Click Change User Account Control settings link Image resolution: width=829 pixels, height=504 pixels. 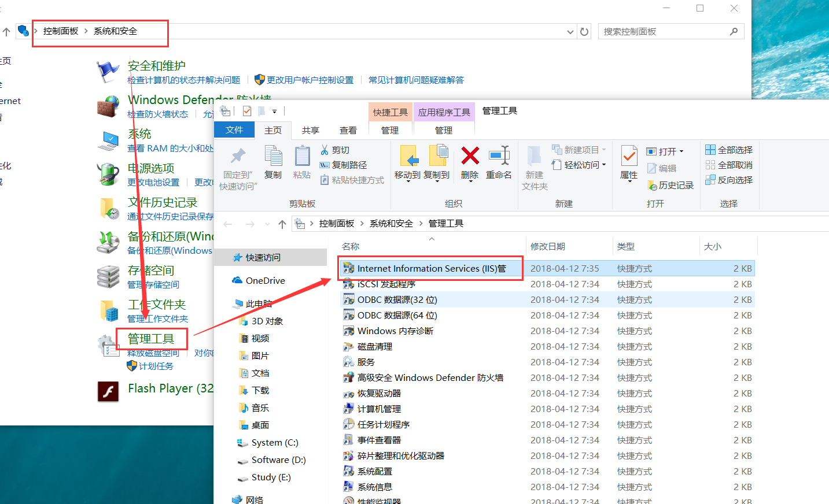310,80
